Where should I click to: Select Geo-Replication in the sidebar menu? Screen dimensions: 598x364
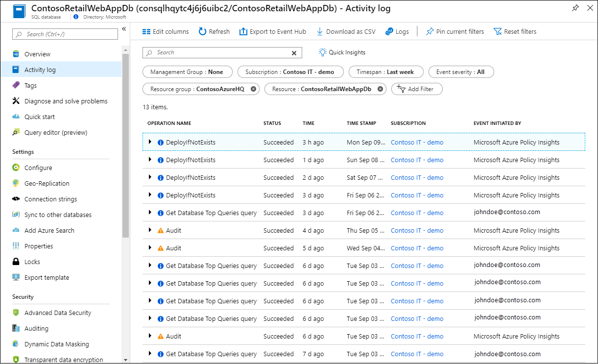47,183
